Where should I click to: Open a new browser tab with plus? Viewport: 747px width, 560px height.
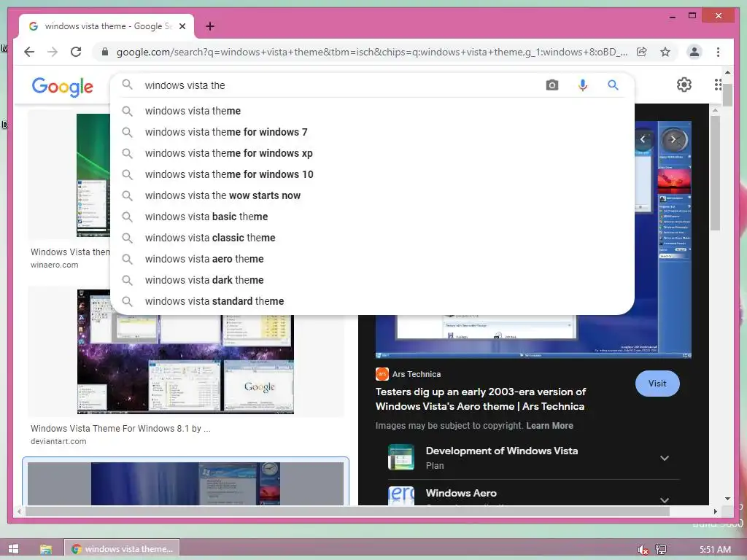(210, 26)
